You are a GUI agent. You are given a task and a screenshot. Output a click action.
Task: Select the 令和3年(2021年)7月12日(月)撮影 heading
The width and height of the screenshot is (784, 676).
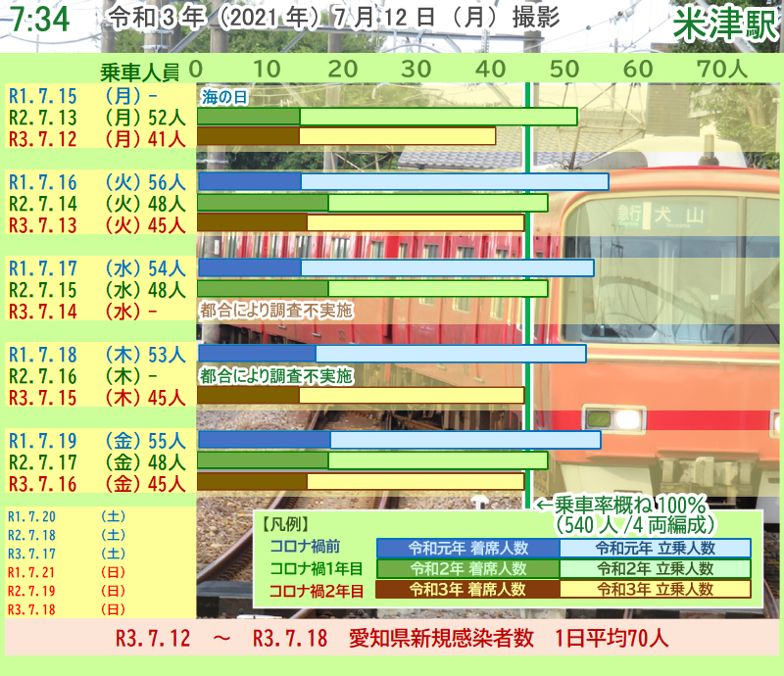click(334, 18)
